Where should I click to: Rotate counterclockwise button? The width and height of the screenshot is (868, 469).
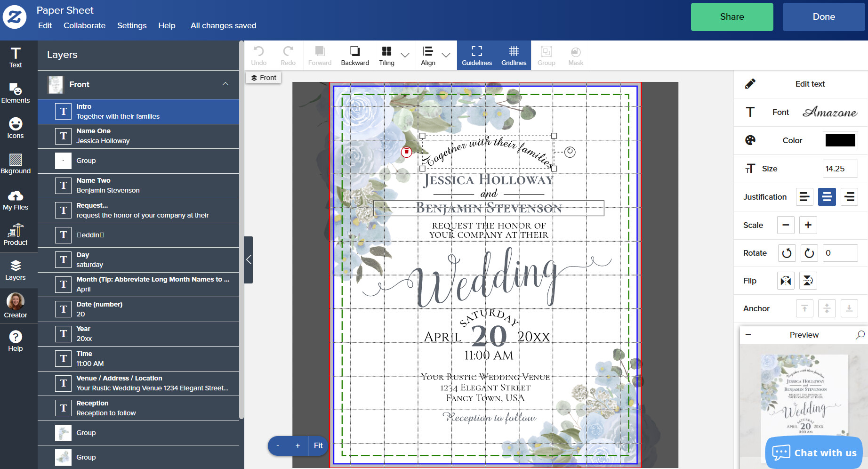786,253
